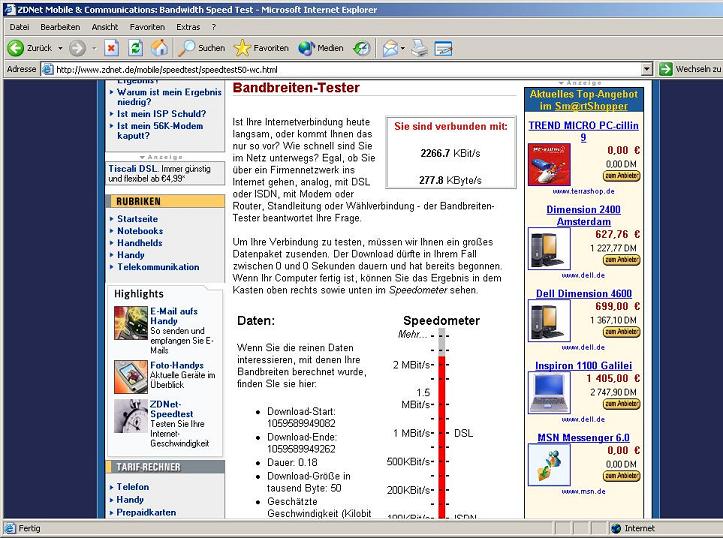
Task: Click the edit page toolbar icon
Action: click(x=444, y=48)
